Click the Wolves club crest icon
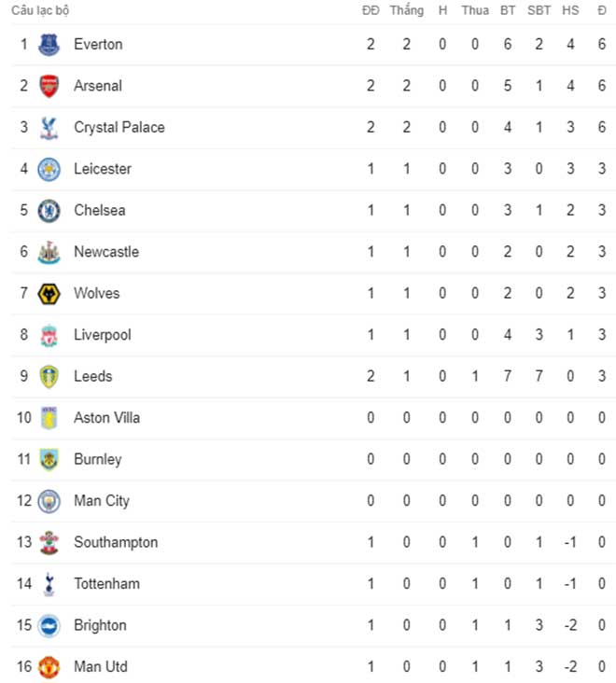 point(49,294)
